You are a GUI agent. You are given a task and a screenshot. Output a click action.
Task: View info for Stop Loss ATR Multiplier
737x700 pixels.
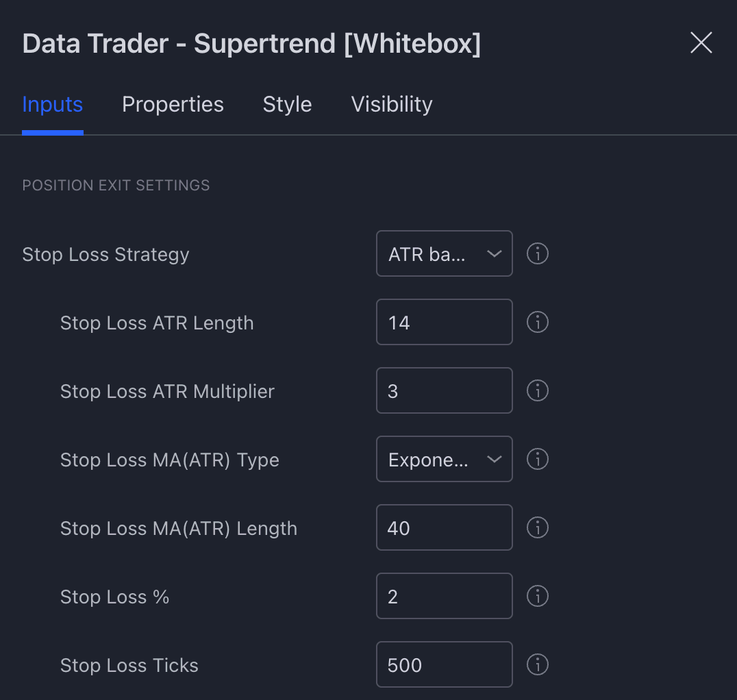point(538,390)
